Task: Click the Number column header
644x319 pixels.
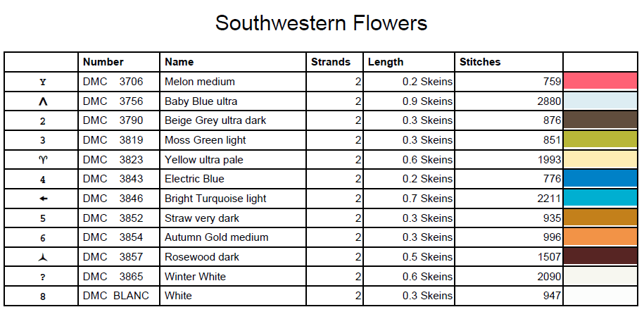Action: click(x=103, y=62)
